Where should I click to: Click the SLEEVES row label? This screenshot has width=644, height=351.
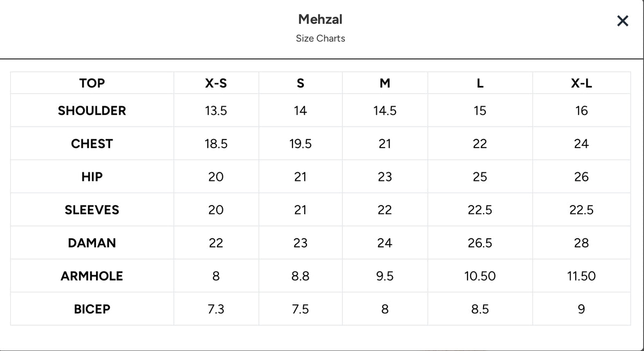pos(92,210)
